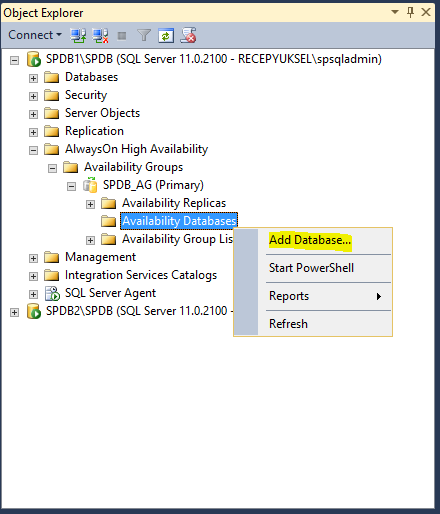Select Start PowerShell menu entry
Image resolution: width=440 pixels, height=514 pixels.
point(311,268)
